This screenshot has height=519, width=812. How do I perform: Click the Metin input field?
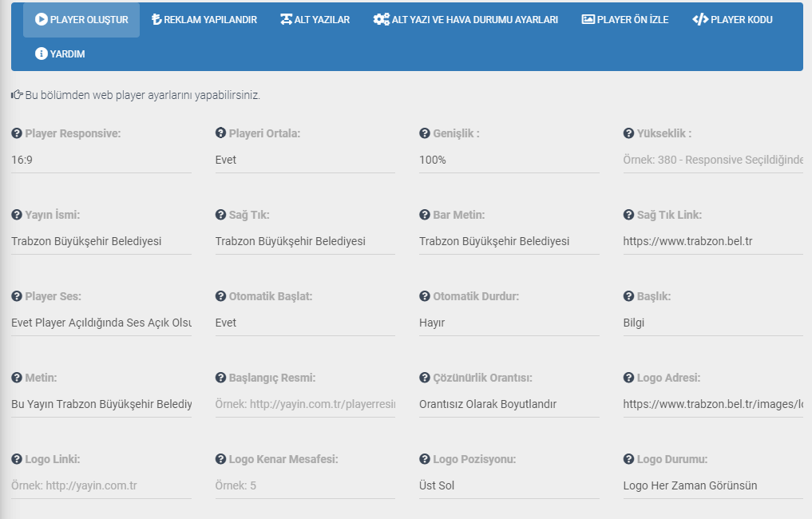pyautogui.click(x=101, y=404)
